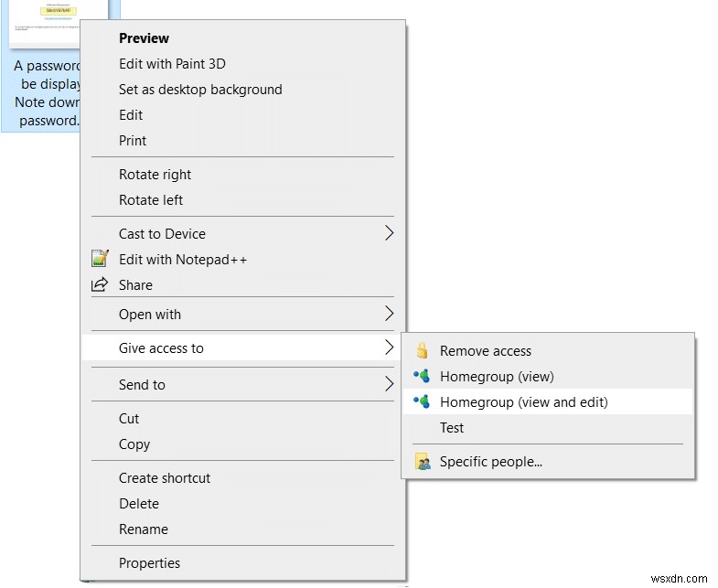Expand the Cast to Device submenu arrow

click(389, 233)
